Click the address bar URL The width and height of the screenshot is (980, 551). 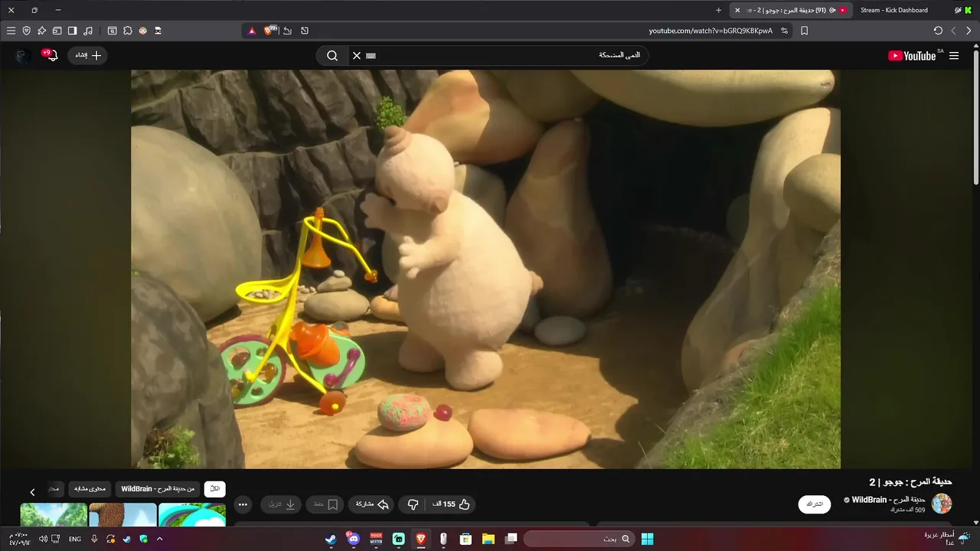[710, 31]
